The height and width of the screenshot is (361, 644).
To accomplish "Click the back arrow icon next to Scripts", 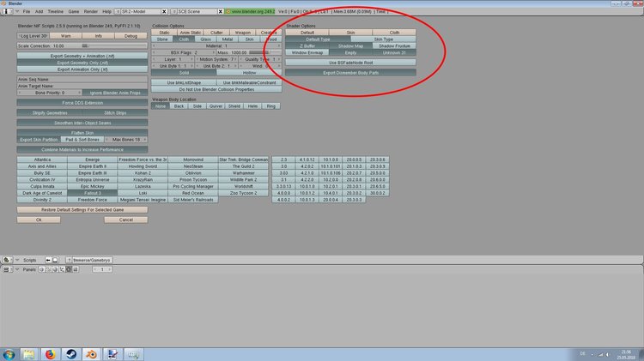I will (x=48, y=260).
